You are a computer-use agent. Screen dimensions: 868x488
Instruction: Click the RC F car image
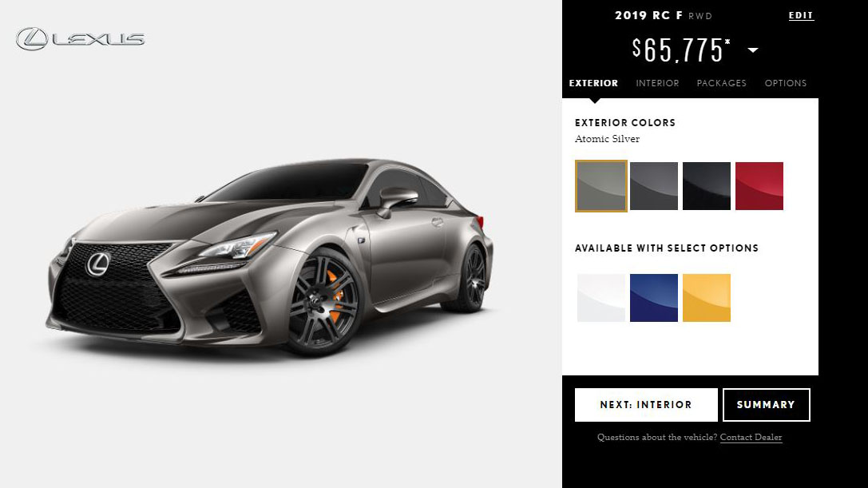[270, 257]
